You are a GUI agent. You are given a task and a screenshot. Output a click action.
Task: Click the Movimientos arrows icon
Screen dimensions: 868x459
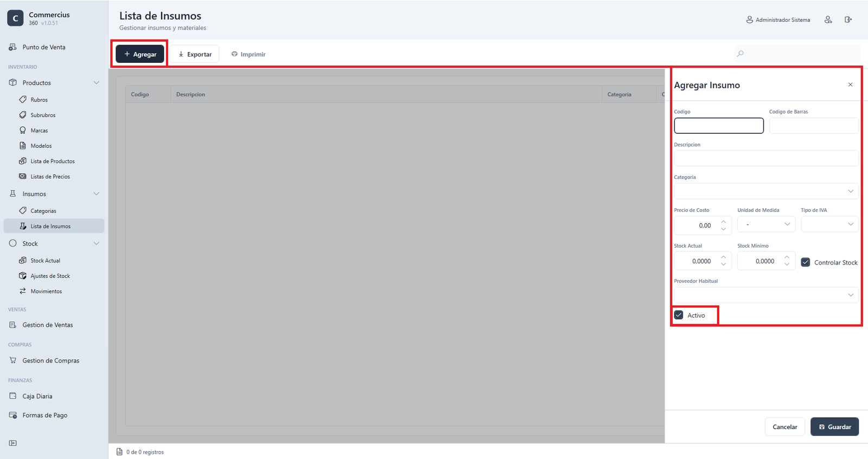click(23, 292)
